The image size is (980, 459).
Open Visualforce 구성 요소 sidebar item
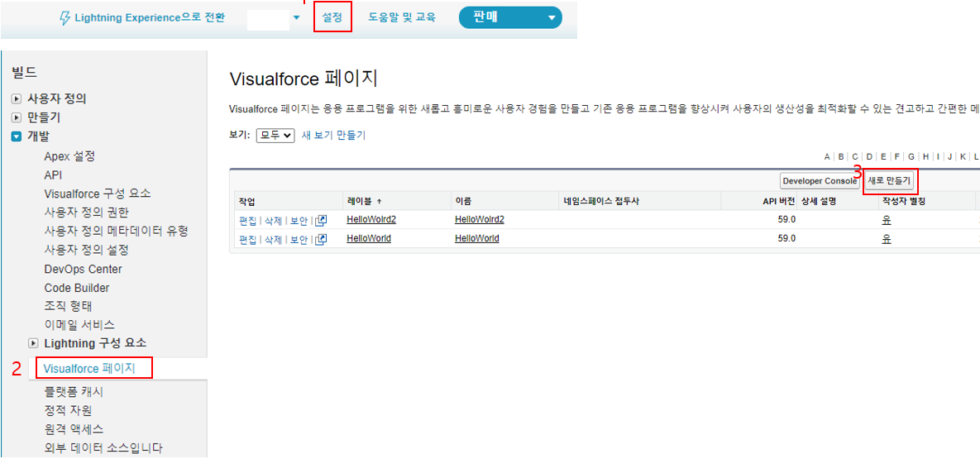point(98,194)
